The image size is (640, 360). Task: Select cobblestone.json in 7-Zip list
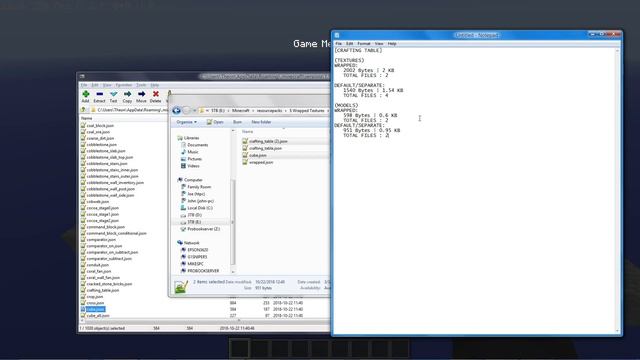click(98, 144)
